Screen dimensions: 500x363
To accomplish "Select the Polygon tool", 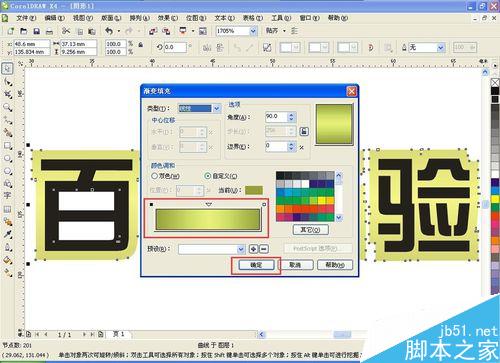I will pyautogui.click(x=7, y=171).
